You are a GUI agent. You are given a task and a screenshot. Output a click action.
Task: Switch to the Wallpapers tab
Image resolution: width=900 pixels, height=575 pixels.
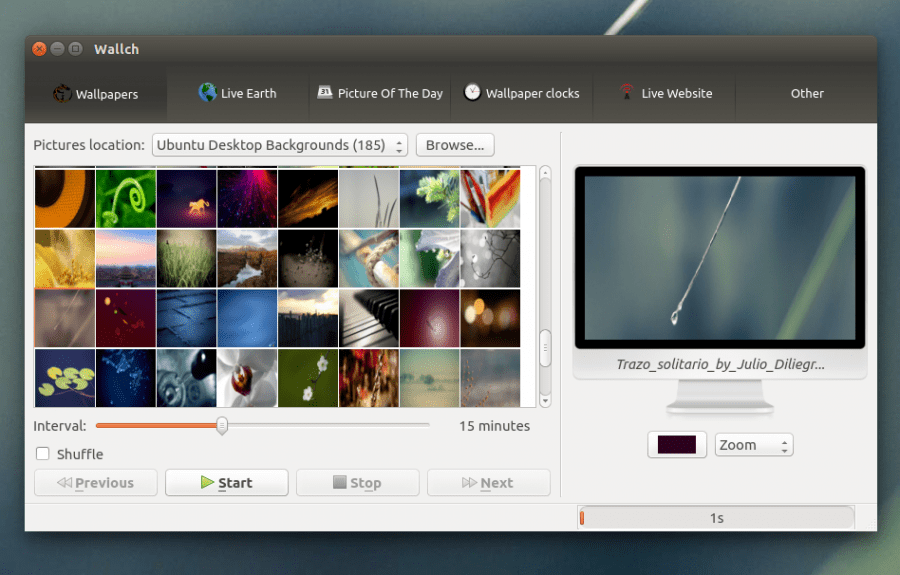(96, 94)
